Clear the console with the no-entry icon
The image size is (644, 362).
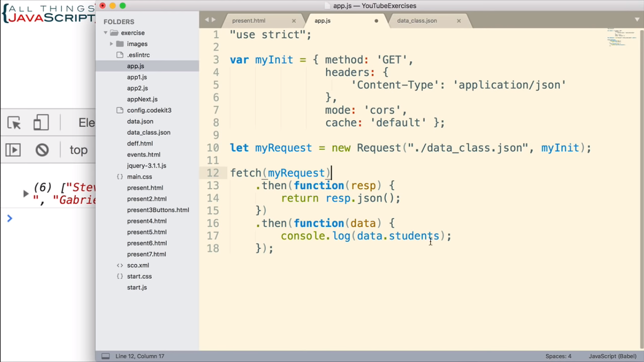pyautogui.click(x=42, y=150)
